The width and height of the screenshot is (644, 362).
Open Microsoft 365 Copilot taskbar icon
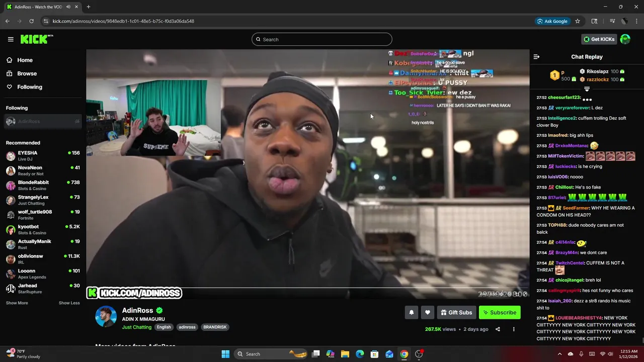(331, 354)
